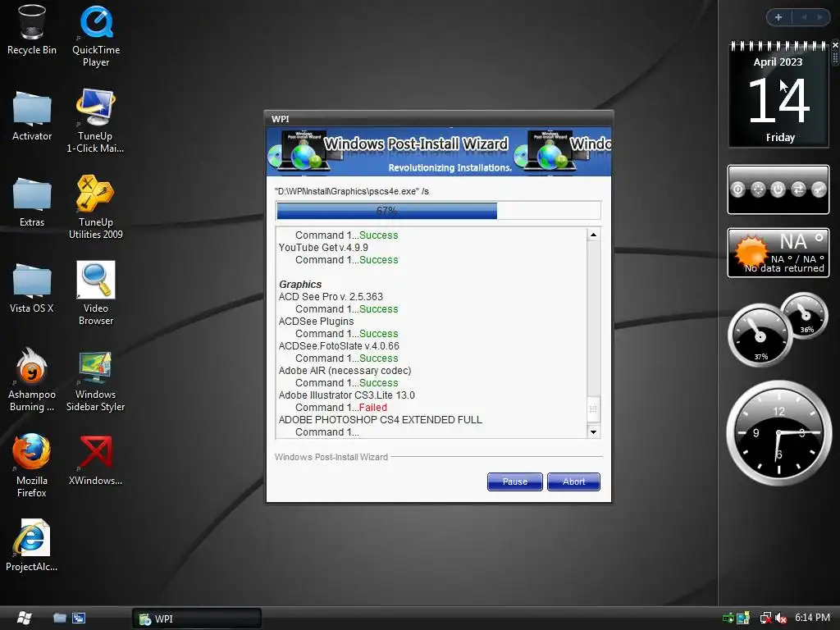Click the WPI window title bar
Screen dimensions: 840x630
coord(438,118)
